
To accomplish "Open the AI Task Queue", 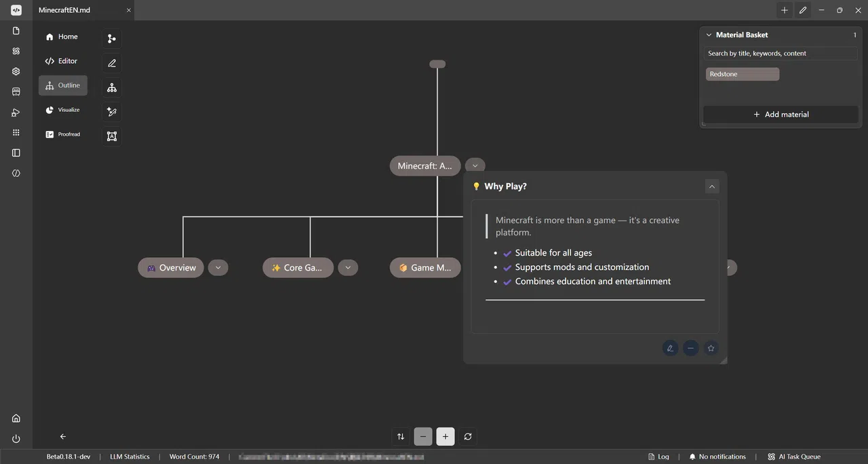I will point(795,457).
